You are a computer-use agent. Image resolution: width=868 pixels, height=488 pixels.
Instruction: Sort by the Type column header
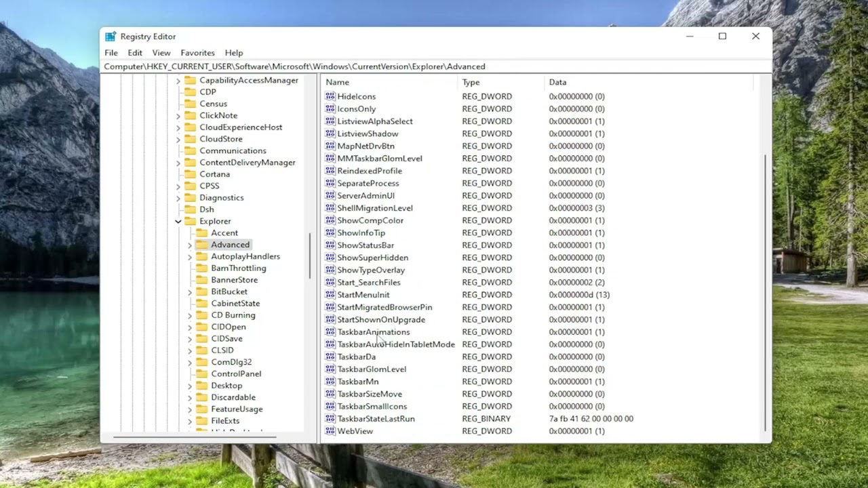tap(501, 82)
